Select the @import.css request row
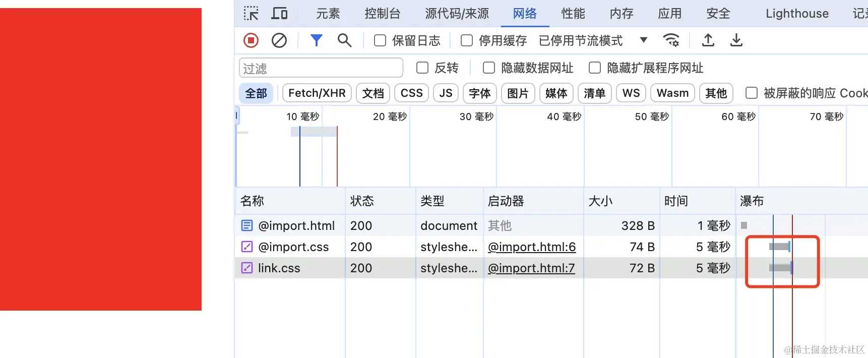The height and width of the screenshot is (358, 868). pyautogui.click(x=551, y=247)
